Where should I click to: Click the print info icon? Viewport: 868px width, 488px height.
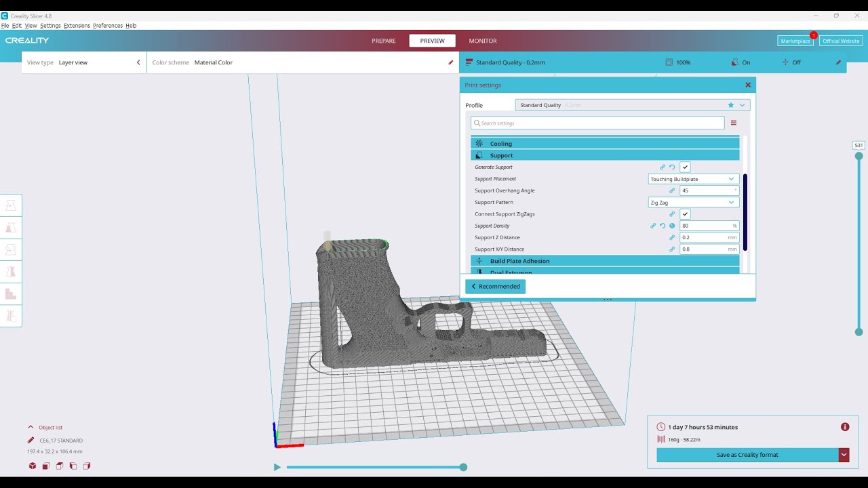point(845,427)
